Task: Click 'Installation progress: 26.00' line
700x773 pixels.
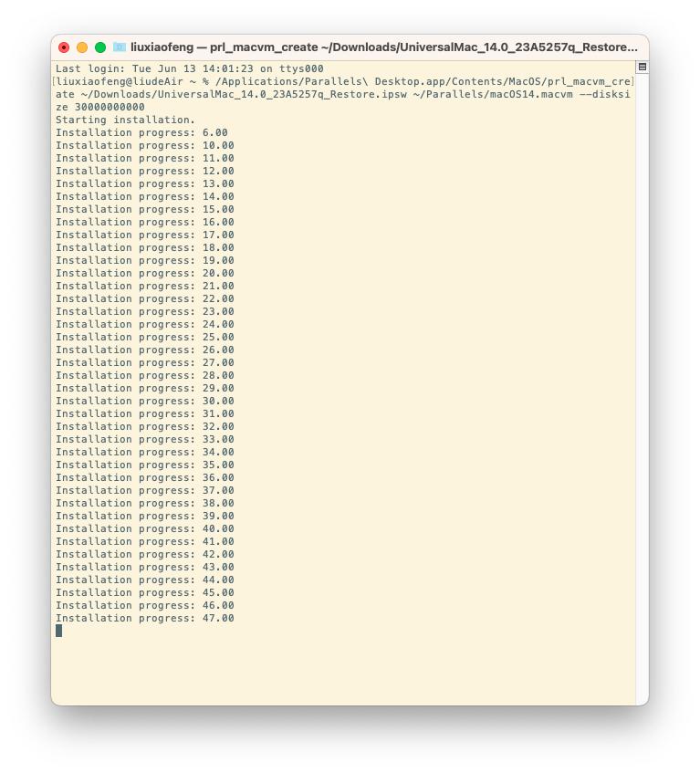Action: click(144, 350)
